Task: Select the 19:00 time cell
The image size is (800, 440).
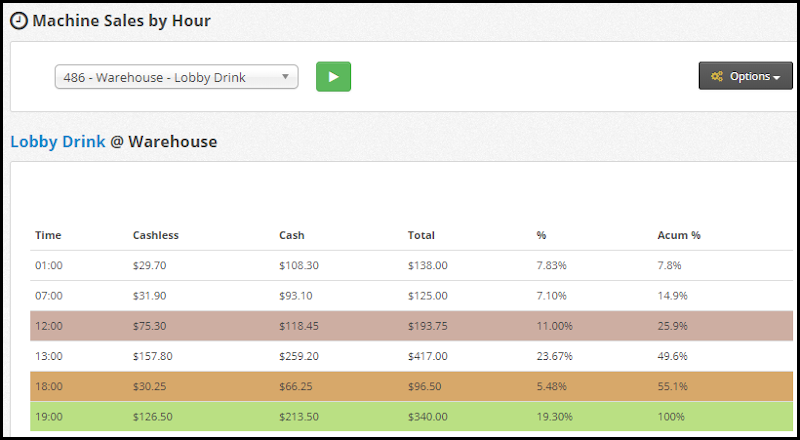Action: pos(49,417)
